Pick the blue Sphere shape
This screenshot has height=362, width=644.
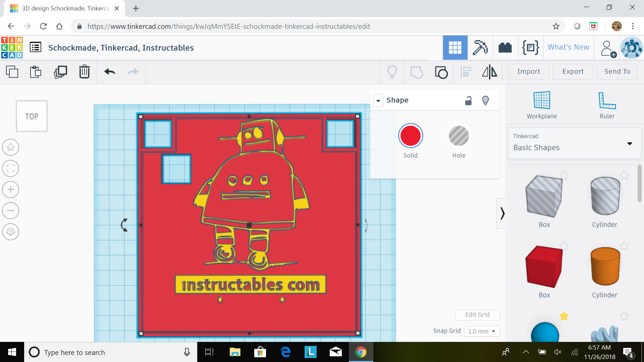coord(545,333)
